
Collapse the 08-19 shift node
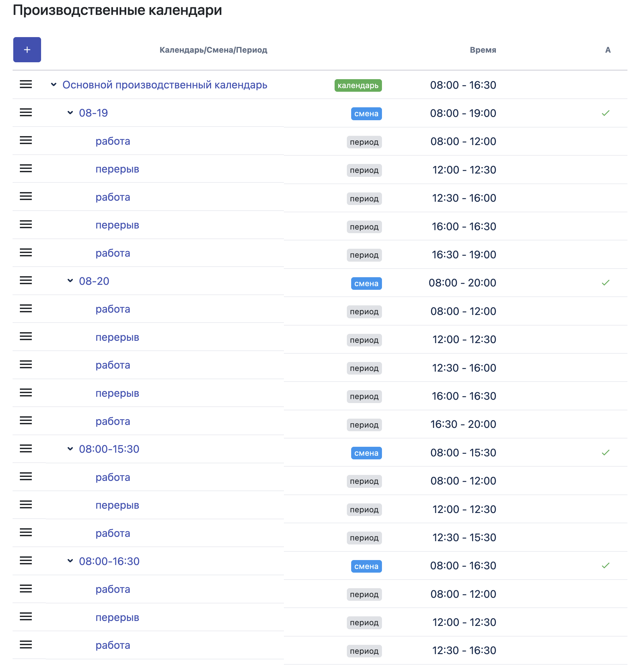click(70, 113)
